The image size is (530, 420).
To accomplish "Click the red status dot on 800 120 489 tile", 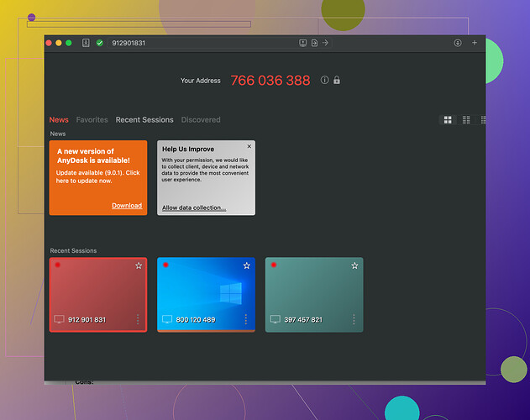I will tap(165, 265).
